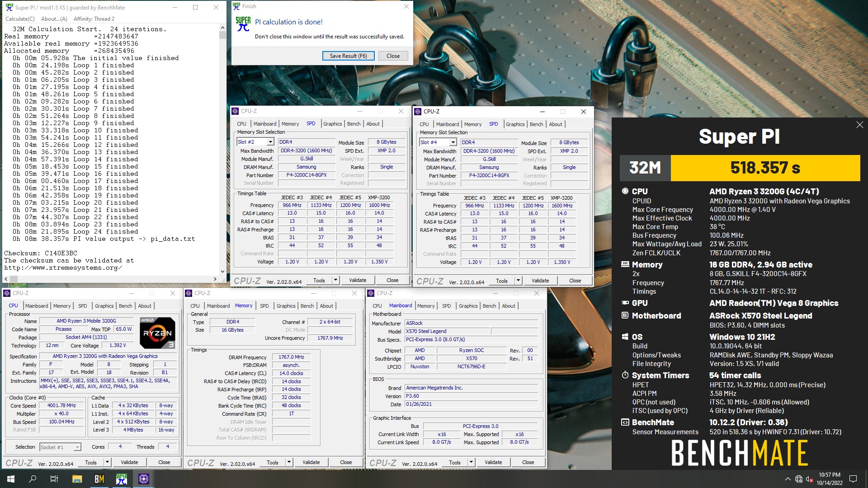Open the notification center icon

pyautogui.click(x=853, y=479)
